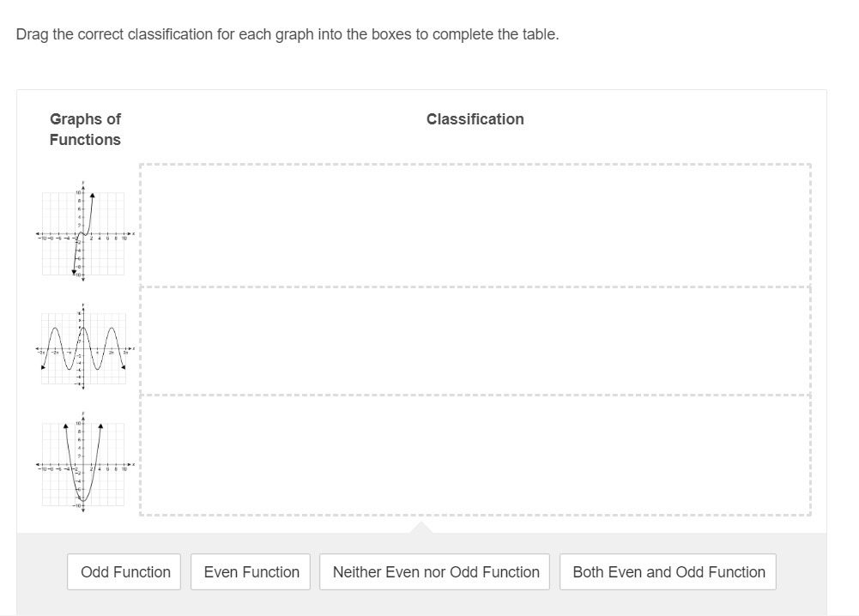Click the left arrowhead of the wave curve
The width and height of the screenshot is (859, 616).
[44, 367]
